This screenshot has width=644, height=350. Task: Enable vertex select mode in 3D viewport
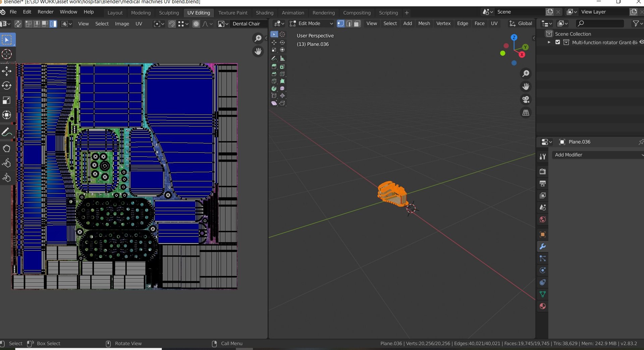340,23
